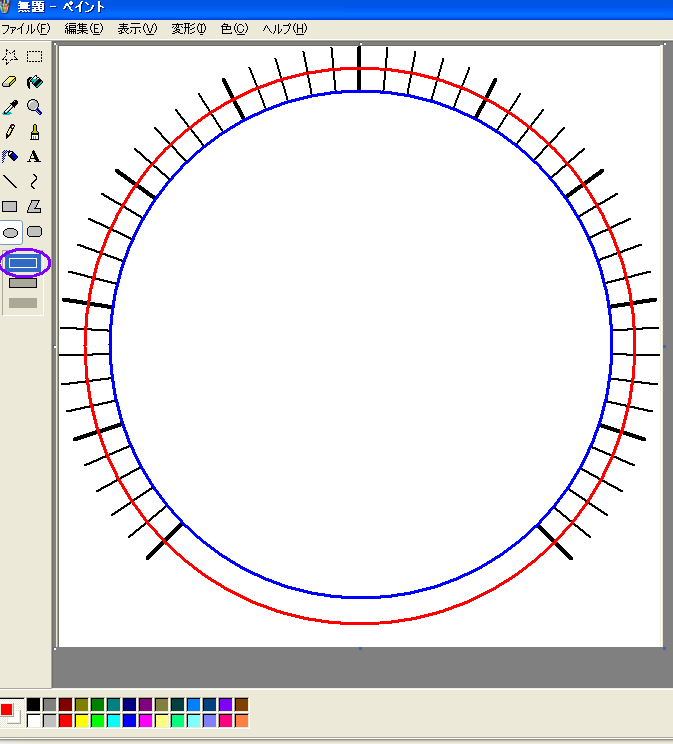673x744 pixels.
Task: Choose outline with fill shape style
Action: (23, 283)
